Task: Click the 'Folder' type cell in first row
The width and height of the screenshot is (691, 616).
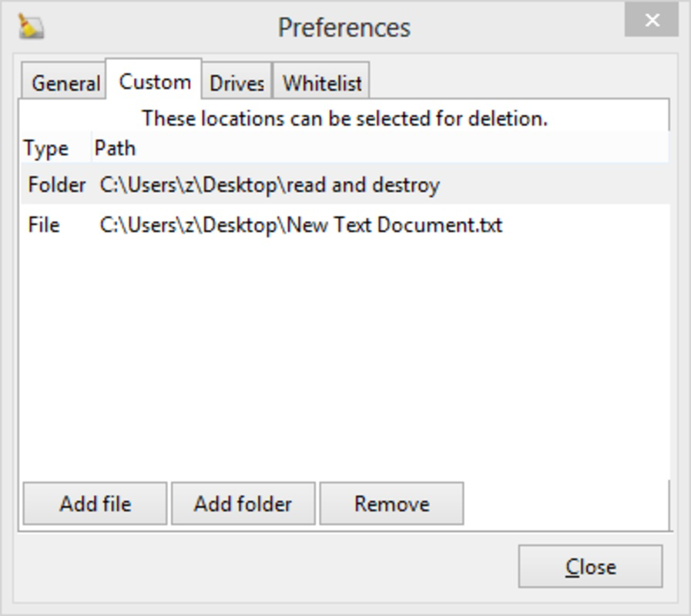Action: click(56, 185)
